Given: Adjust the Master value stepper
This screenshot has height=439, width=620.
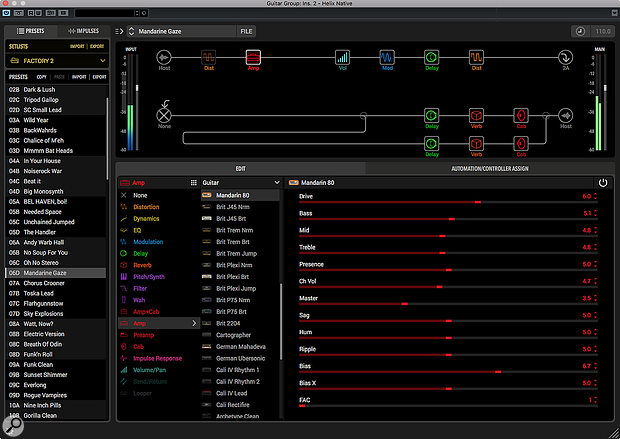Looking at the screenshot, I should coord(595,298).
